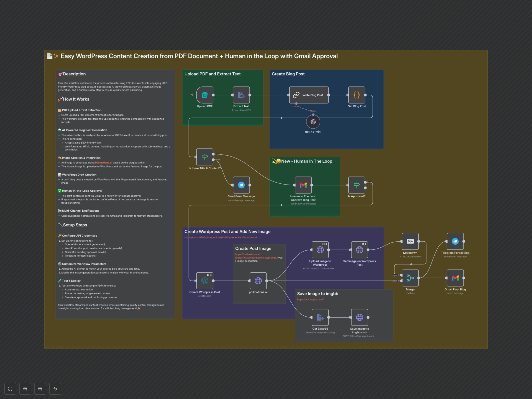Select the Extract Text node icon

[x=241, y=95]
